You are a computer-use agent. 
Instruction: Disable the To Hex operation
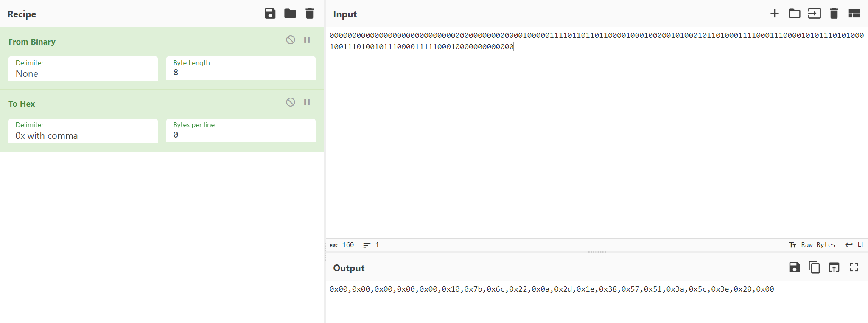291,102
